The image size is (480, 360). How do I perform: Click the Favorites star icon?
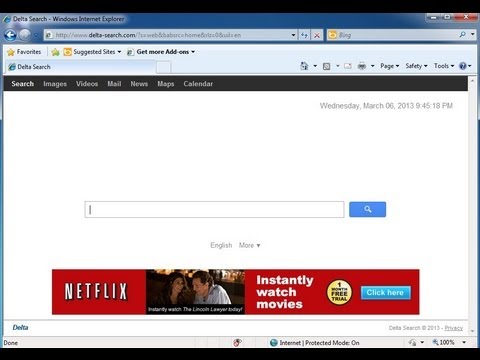click(x=11, y=52)
